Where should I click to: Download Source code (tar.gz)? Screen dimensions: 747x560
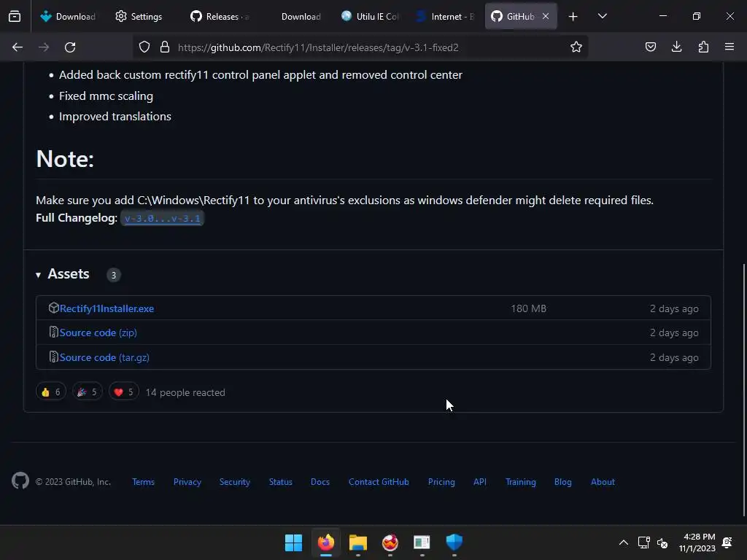(x=104, y=357)
